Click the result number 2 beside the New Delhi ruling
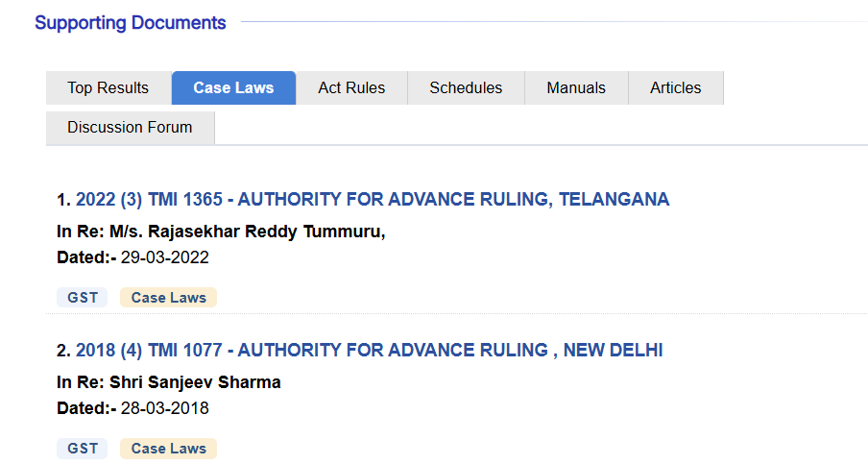The width and height of the screenshot is (868, 464). (x=62, y=351)
